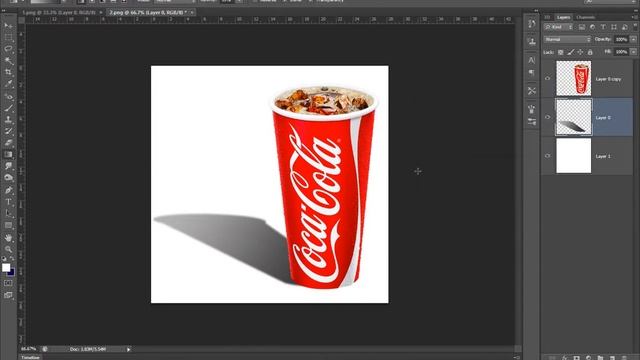Image resolution: width=640 pixels, height=360 pixels.
Task: Click the foreground white color swatch
Action: point(6,268)
